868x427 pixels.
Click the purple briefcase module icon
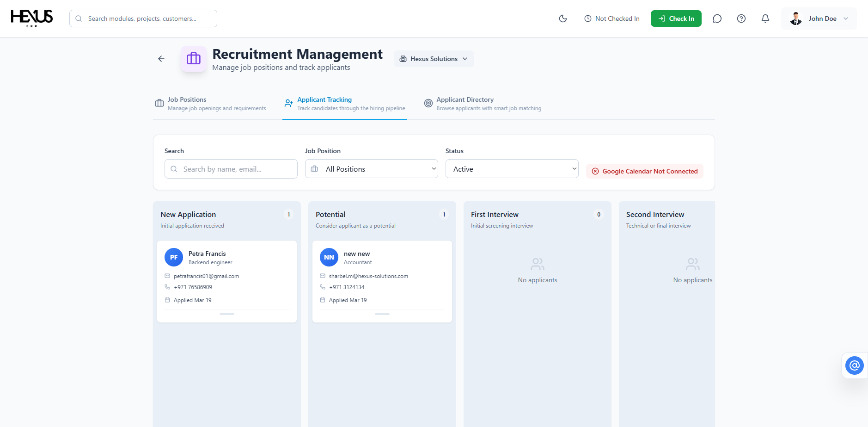point(194,59)
